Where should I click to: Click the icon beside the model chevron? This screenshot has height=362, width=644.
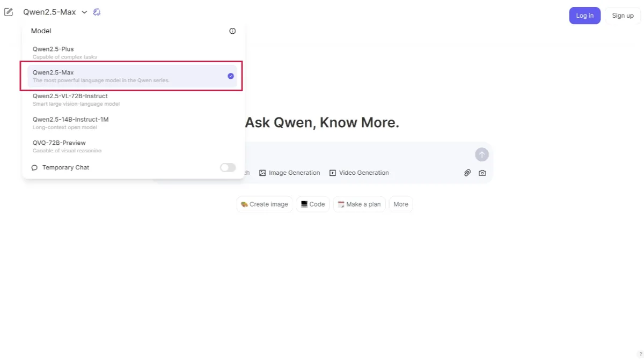click(97, 12)
